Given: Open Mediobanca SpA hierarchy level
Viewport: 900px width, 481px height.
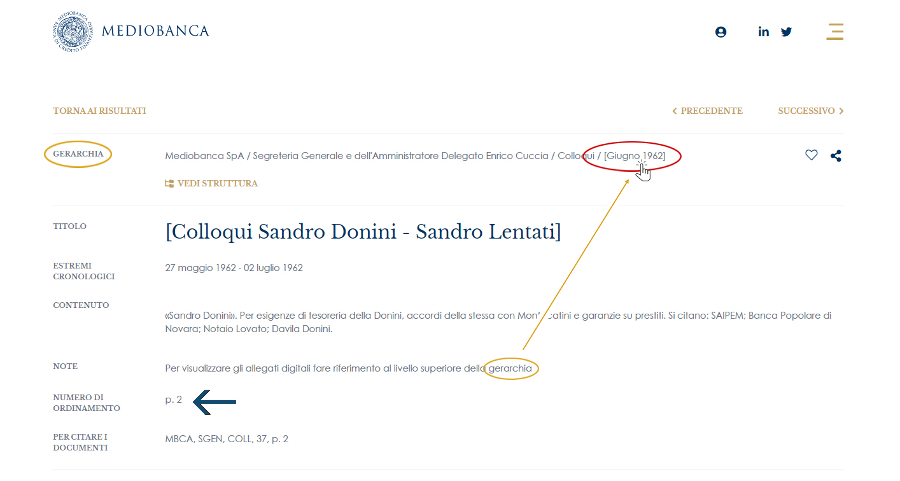Looking at the screenshot, I should pyautogui.click(x=204, y=156).
